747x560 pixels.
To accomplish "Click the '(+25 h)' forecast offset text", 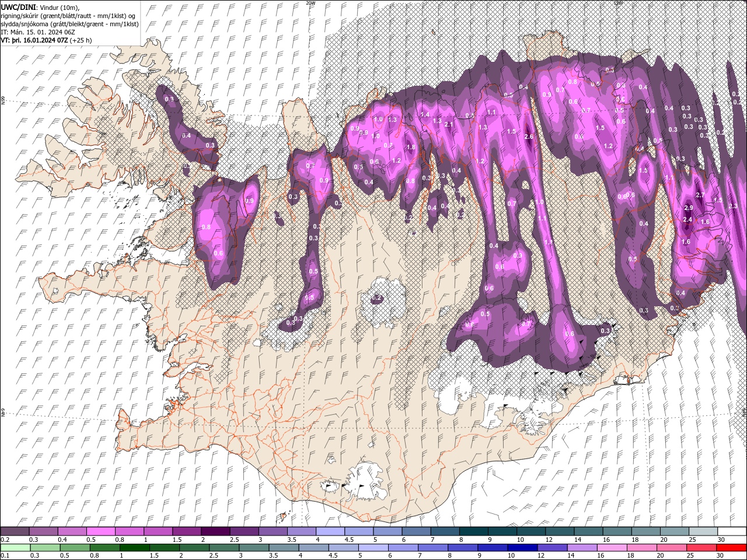I will click(81, 40).
